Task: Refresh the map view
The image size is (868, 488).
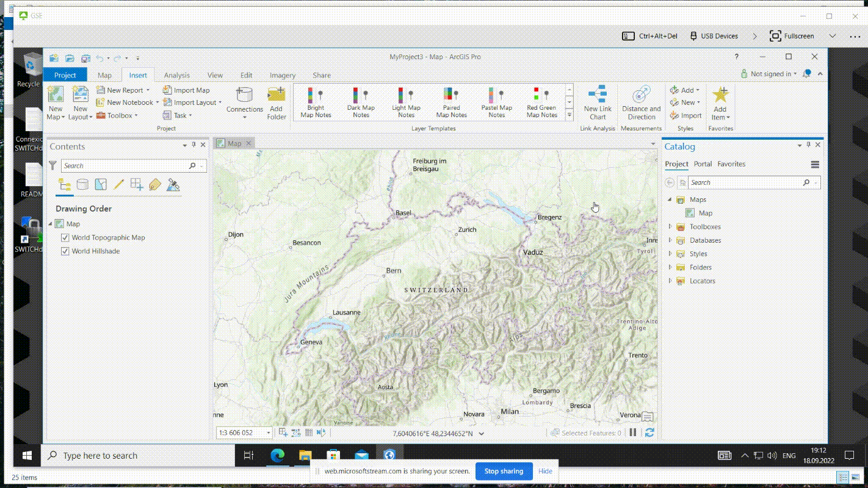Action: (649, 432)
